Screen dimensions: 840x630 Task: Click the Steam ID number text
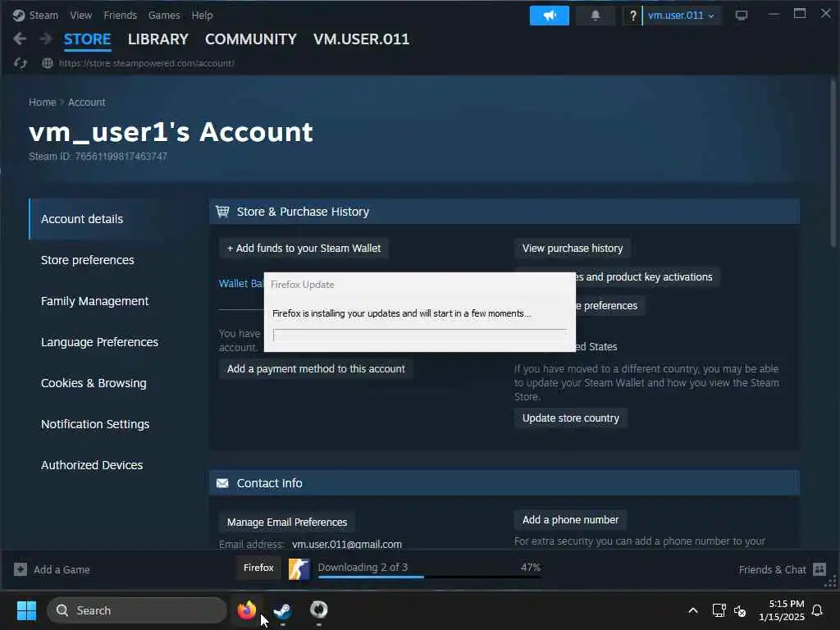(x=121, y=157)
